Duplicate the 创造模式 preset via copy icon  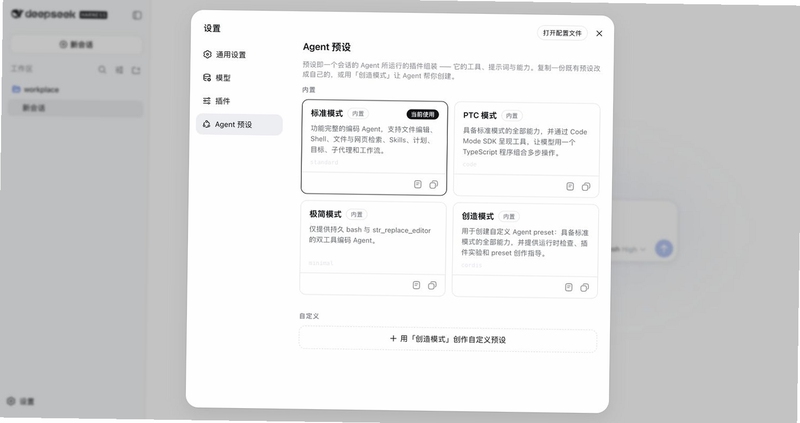point(585,288)
